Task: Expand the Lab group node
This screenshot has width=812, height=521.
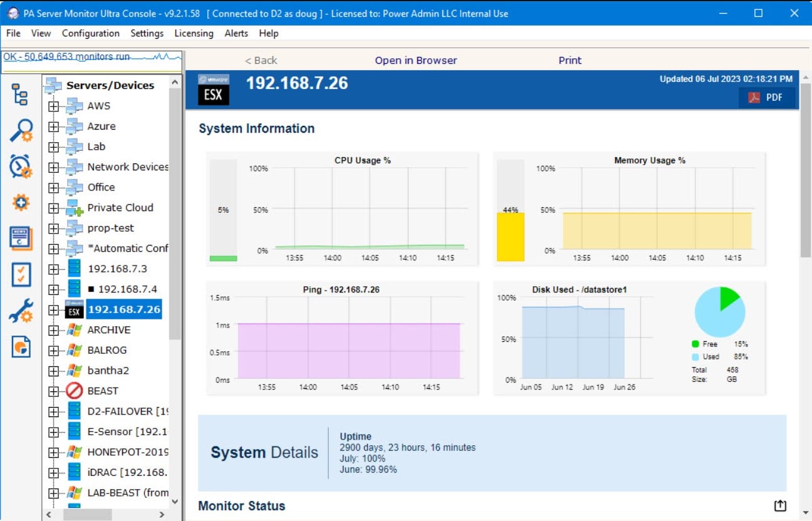Action: pyautogui.click(x=53, y=147)
